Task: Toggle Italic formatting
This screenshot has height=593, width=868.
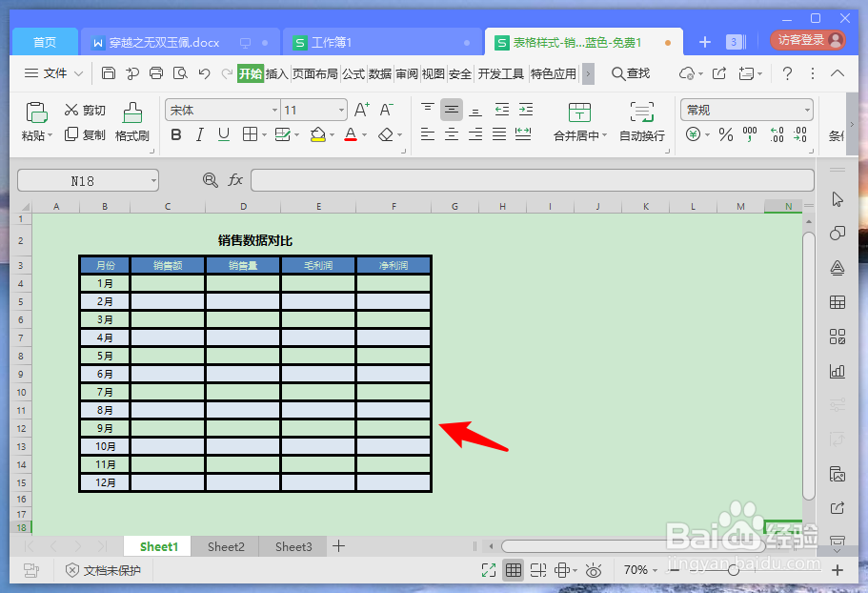Action: (x=200, y=134)
